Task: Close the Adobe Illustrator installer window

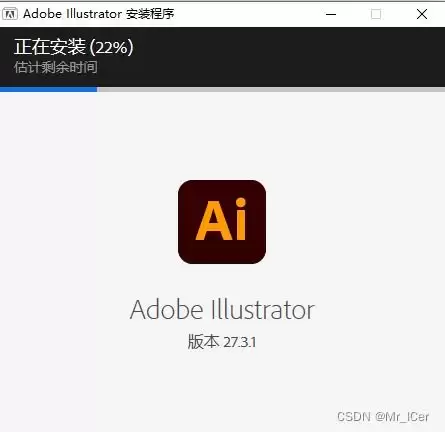Action: 422,14
